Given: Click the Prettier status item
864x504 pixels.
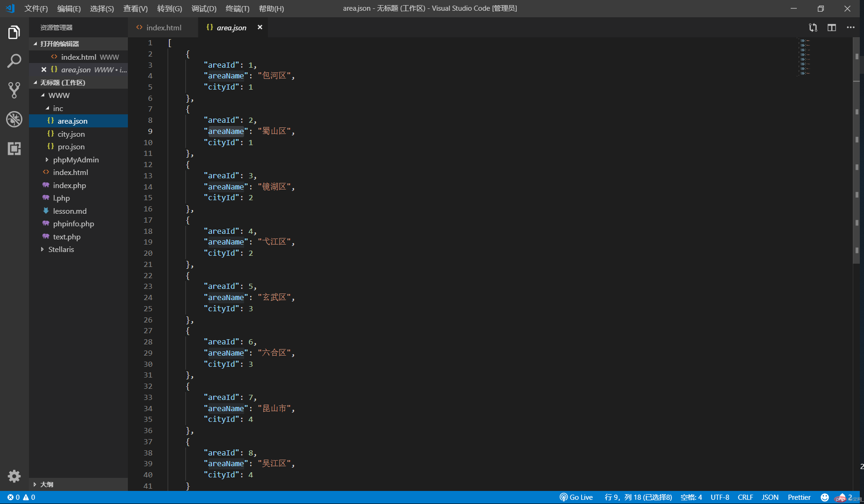Looking at the screenshot, I should click(x=799, y=497).
